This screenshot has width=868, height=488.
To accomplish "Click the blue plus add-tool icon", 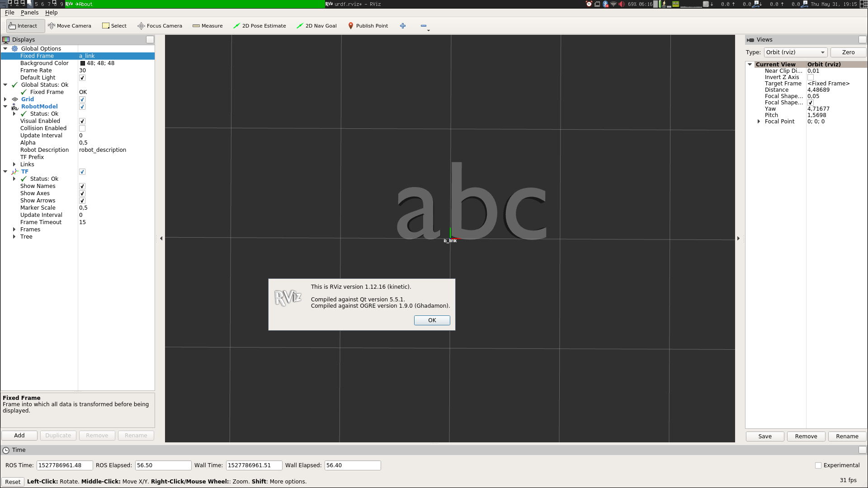I will [403, 26].
